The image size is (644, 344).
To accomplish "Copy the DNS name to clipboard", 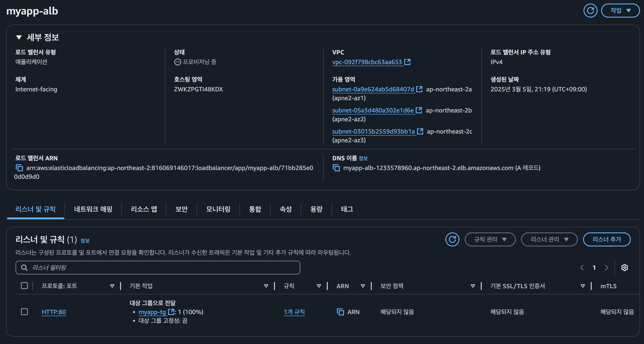I will coord(336,168).
